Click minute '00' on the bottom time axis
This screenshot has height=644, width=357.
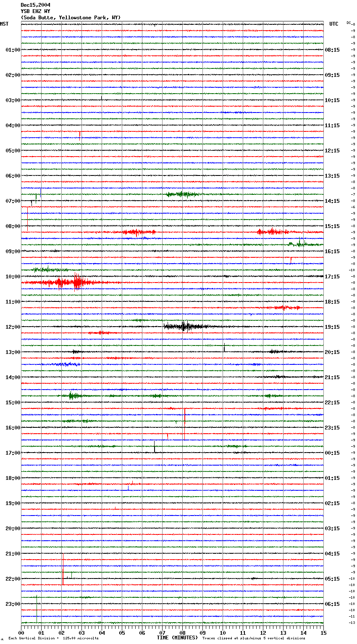pos(21,633)
